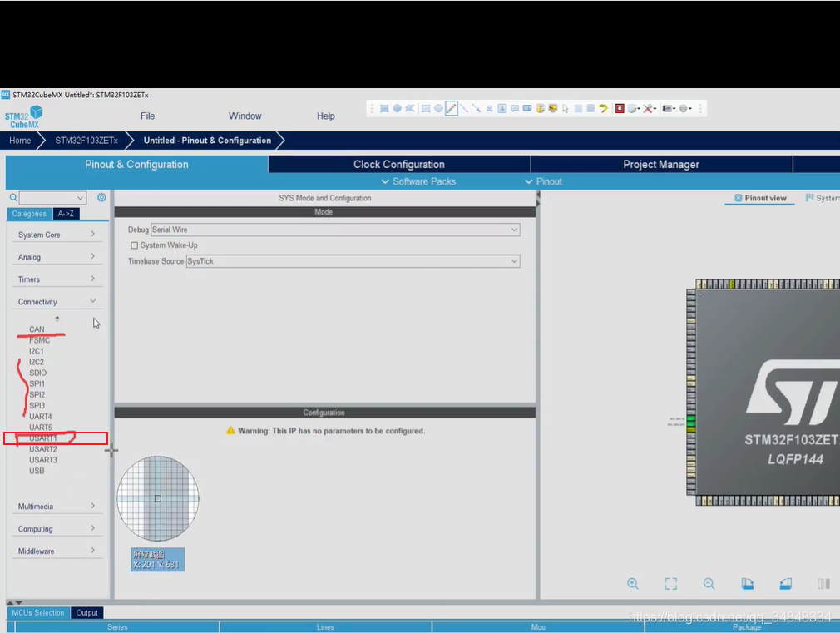Expand the System Core category
This screenshot has height=633, width=840.
[x=57, y=235]
